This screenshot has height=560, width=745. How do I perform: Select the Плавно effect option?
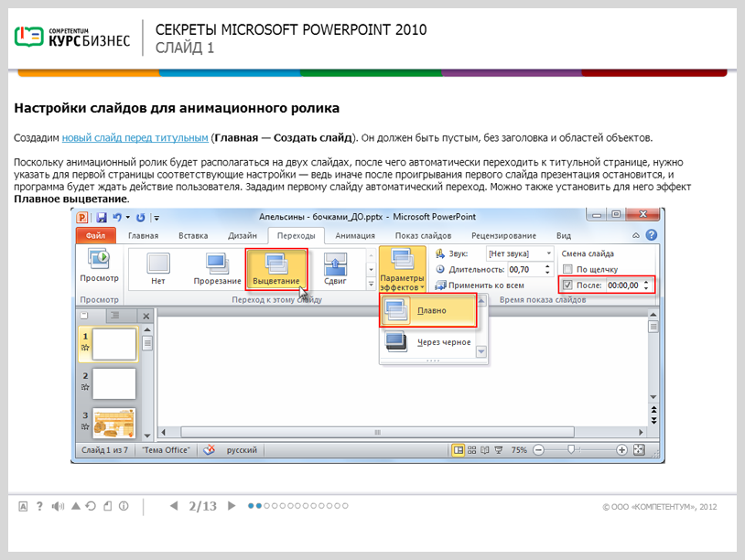pos(428,310)
